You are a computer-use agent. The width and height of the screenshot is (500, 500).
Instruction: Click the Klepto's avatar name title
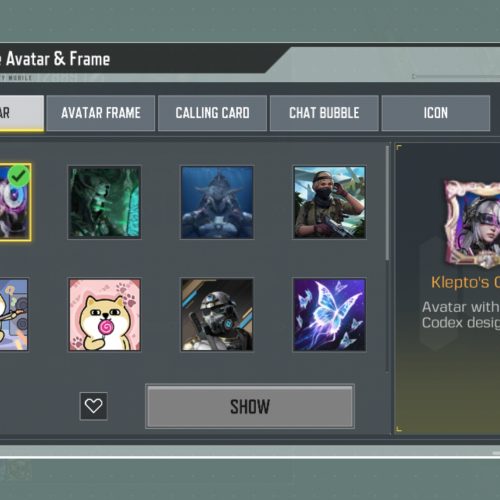point(465,282)
